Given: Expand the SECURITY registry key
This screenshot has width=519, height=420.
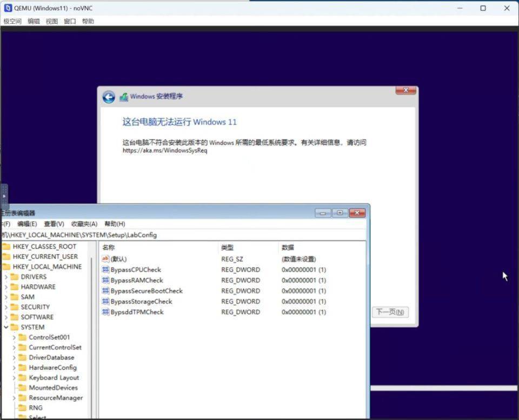Looking at the screenshot, I should [6, 307].
